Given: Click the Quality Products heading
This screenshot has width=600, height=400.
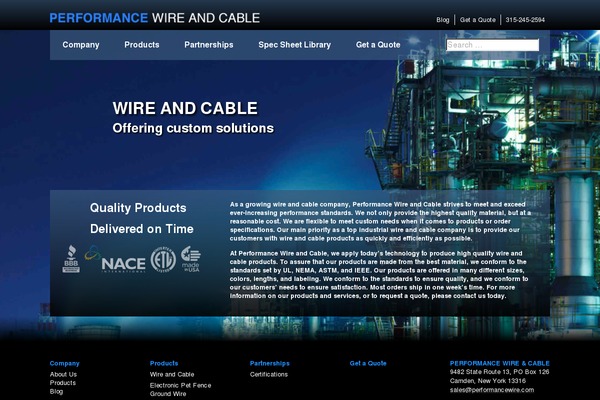Looking at the screenshot, I should (x=138, y=208).
